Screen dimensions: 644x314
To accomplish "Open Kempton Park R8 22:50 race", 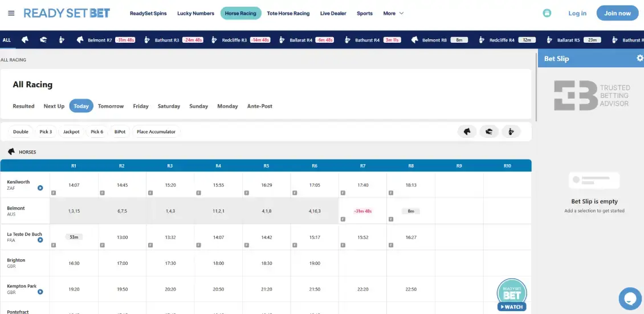I will 411,289.
